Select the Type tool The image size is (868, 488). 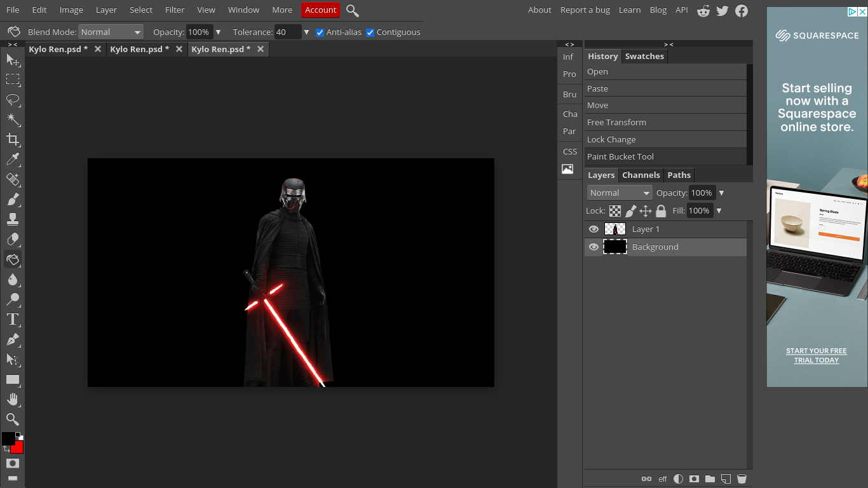point(12,320)
